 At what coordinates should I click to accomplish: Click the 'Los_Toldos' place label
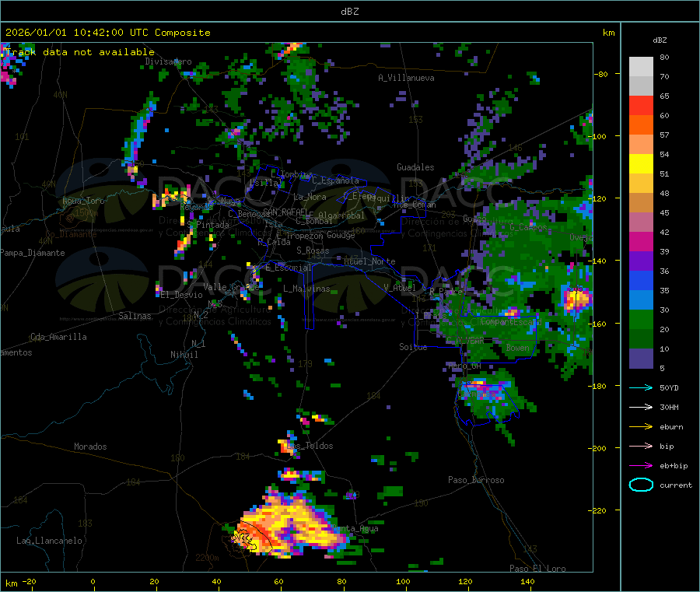point(310,446)
